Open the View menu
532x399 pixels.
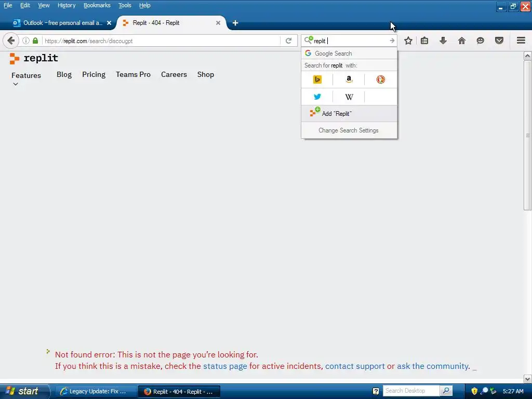(x=44, y=5)
